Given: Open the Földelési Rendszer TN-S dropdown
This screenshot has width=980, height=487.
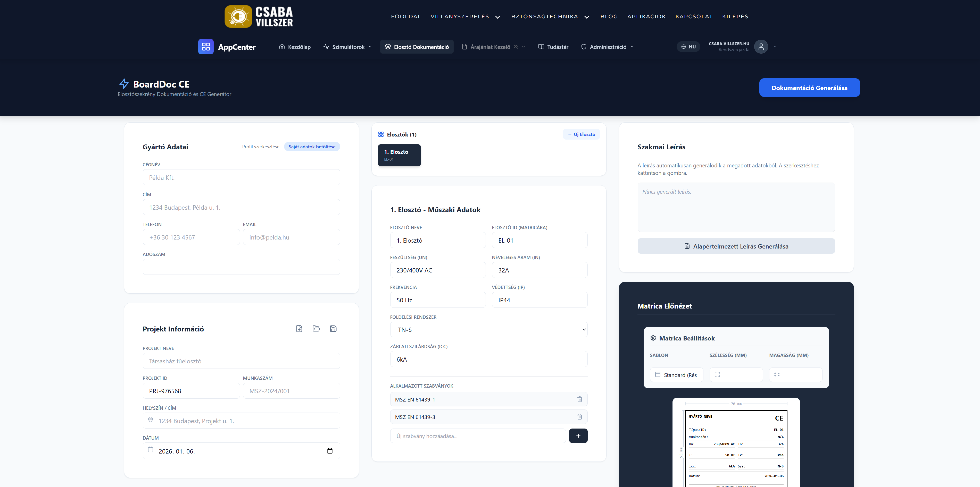Looking at the screenshot, I should [x=488, y=330].
